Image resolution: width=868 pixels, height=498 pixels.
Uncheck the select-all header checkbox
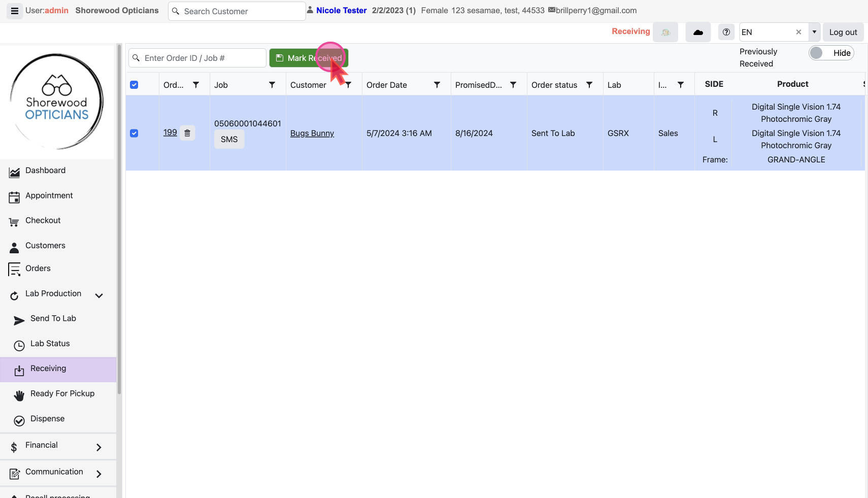134,85
